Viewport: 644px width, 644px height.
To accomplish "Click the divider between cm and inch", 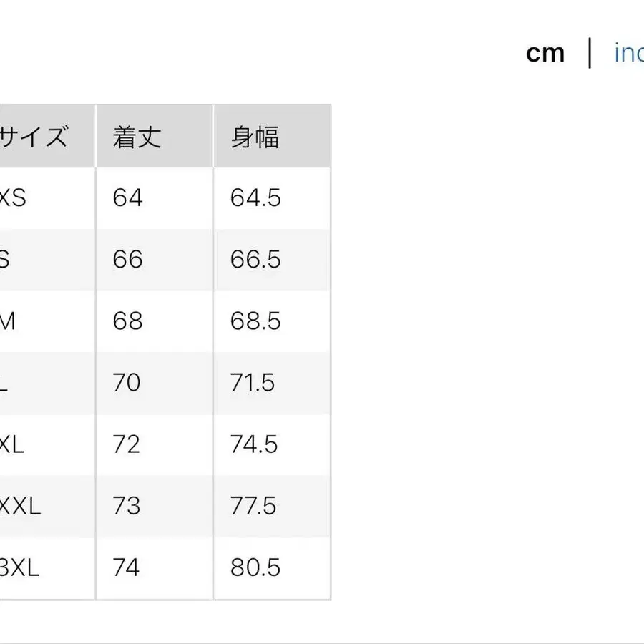I will tap(590, 53).
